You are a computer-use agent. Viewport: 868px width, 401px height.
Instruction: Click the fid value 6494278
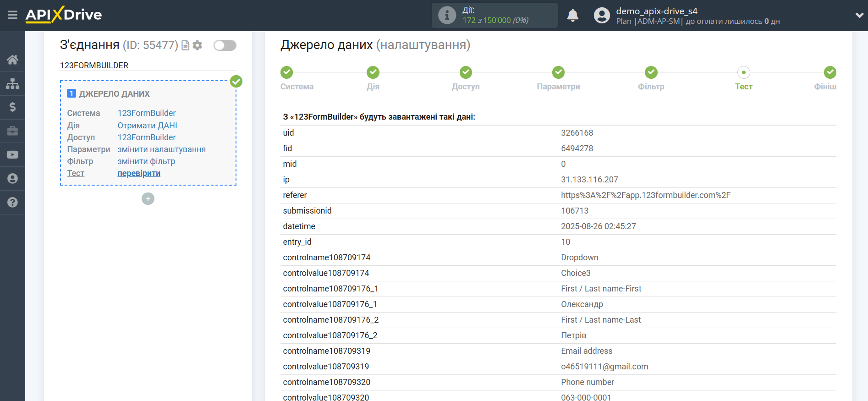coord(577,148)
